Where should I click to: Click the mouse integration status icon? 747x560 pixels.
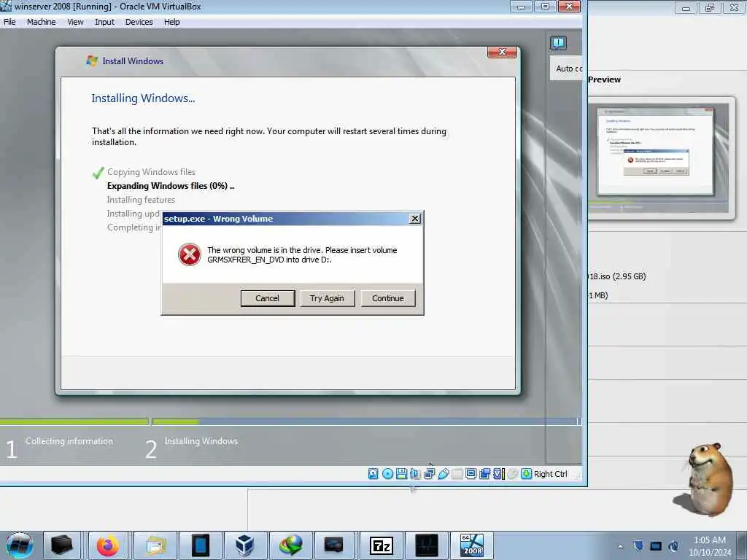(x=513, y=474)
